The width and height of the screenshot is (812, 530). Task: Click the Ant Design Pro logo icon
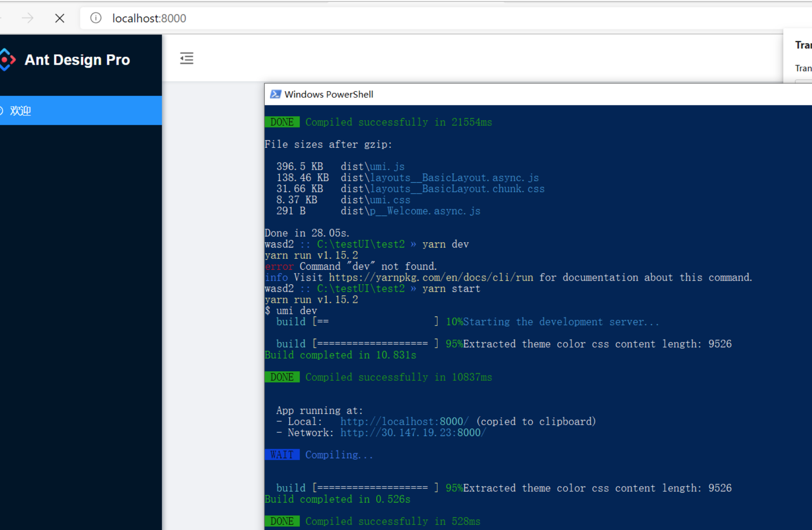pyautogui.click(x=7, y=60)
